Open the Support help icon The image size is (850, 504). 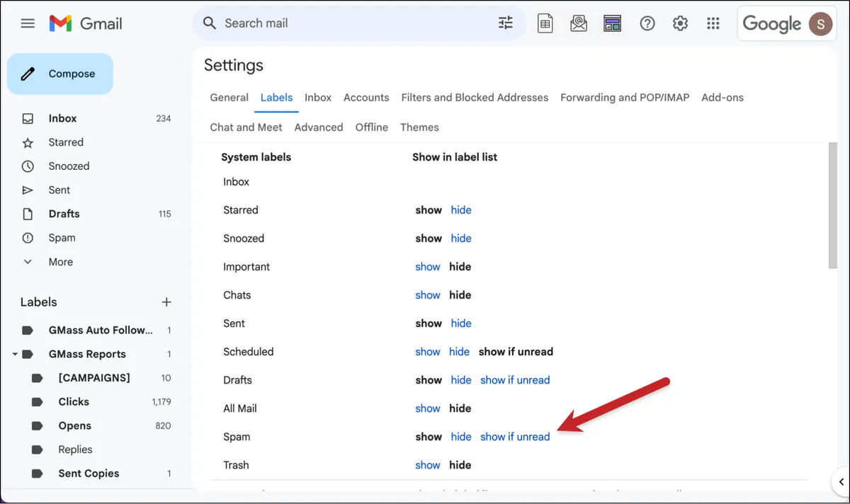647,23
